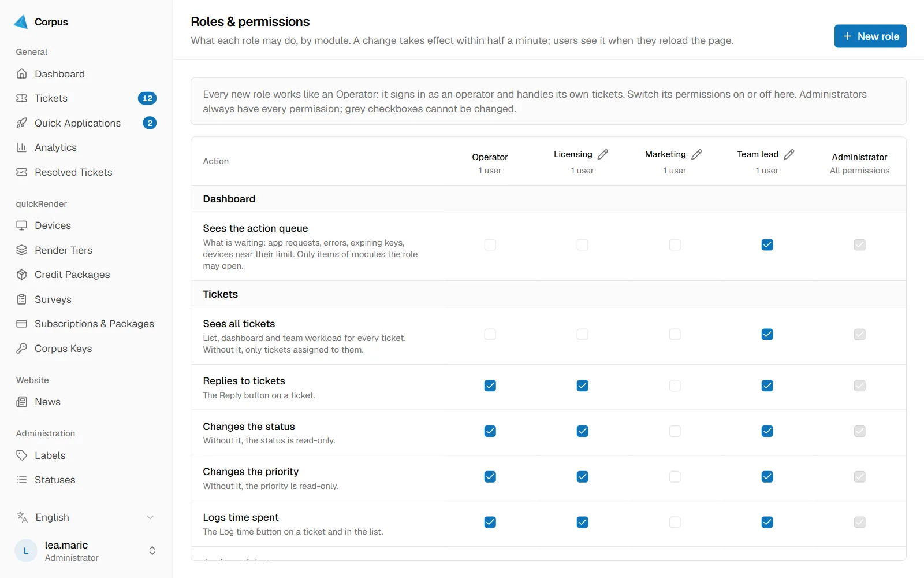Click the 12 badge beside Tickets
Image resolution: width=924 pixels, height=578 pixels.
147,98
